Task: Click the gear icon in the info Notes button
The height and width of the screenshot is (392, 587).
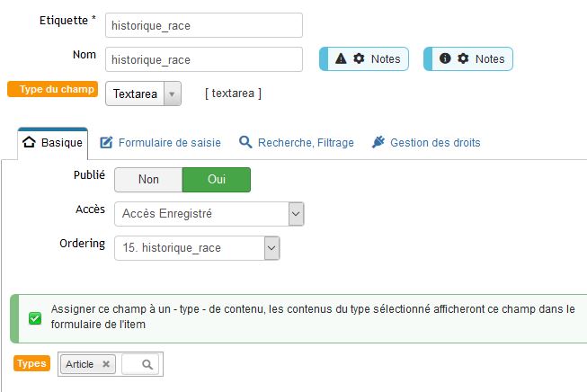Action: coord(463,58)
